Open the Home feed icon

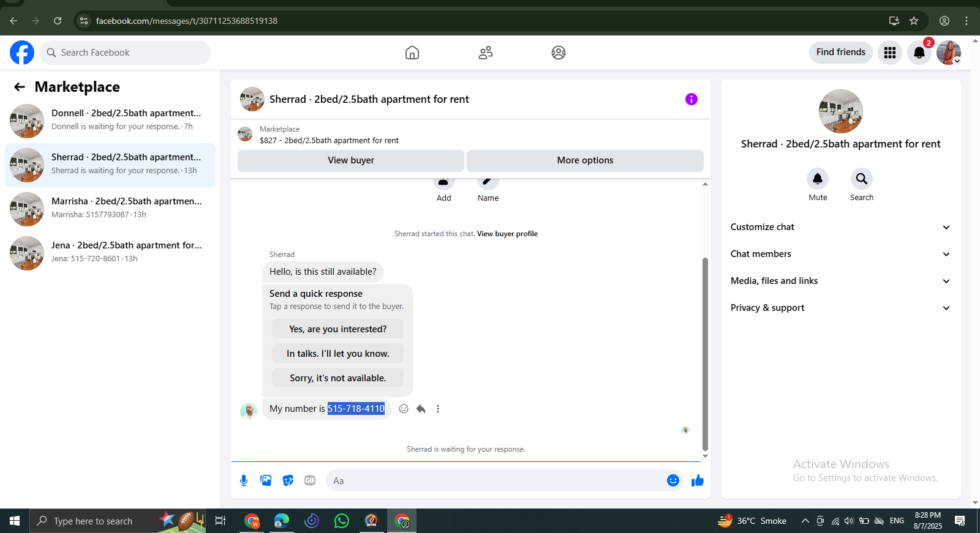pos(412,53)
